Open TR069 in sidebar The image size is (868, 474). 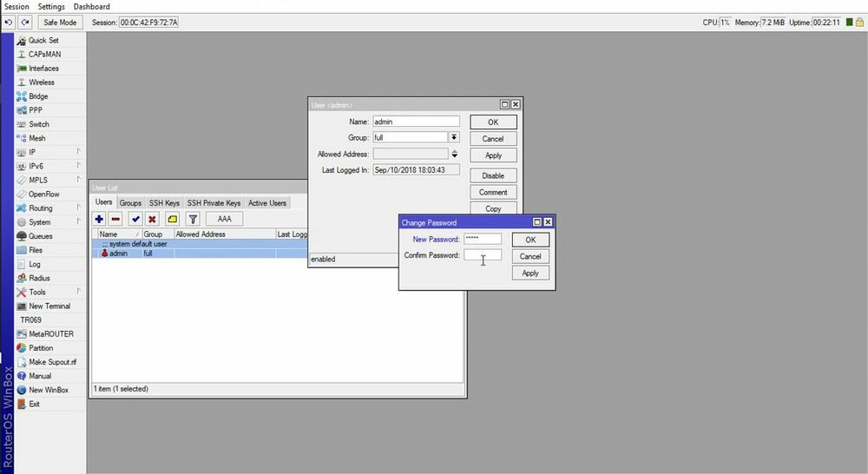(x=49, y=320)
